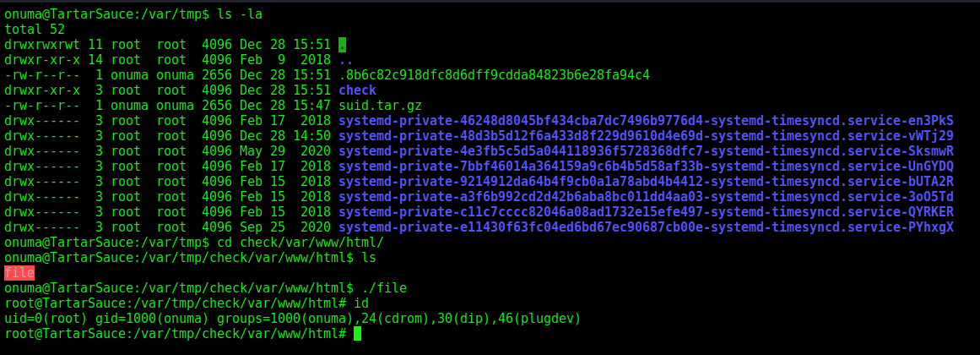Click the systemd-private directory ending in SksmwR
Image resolution: width=980 pixels, height=355 pixels.
point(646,151)
